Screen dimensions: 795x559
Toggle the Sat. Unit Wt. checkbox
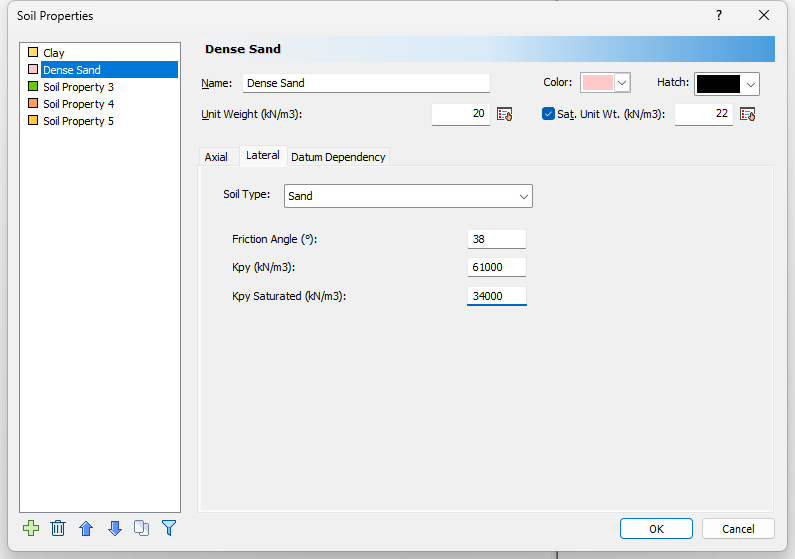tap(548, 114)
